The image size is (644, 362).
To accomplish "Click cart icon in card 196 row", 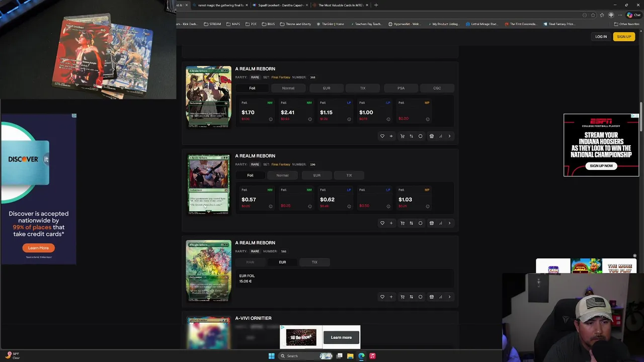I will [x=403, y=223].
